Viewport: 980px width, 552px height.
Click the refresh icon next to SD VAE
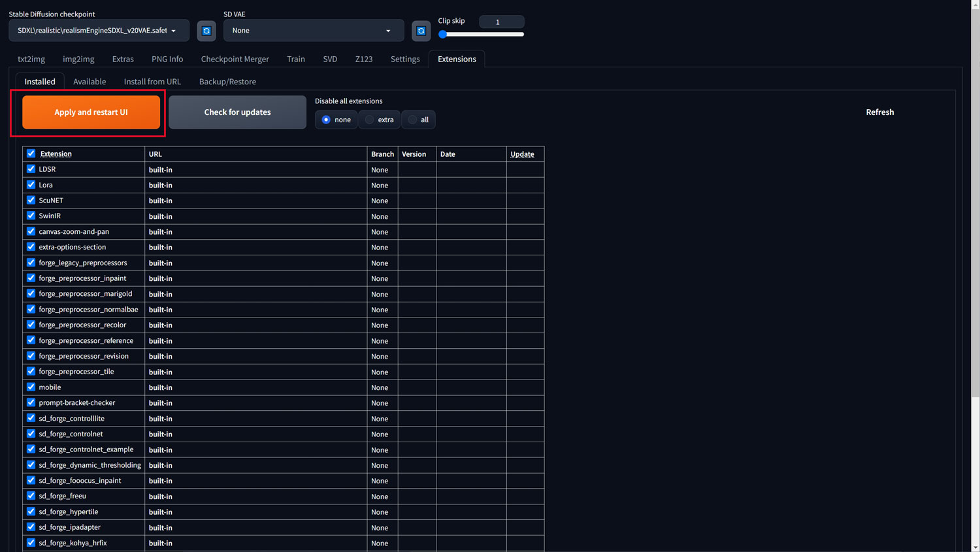coord(421,31)
